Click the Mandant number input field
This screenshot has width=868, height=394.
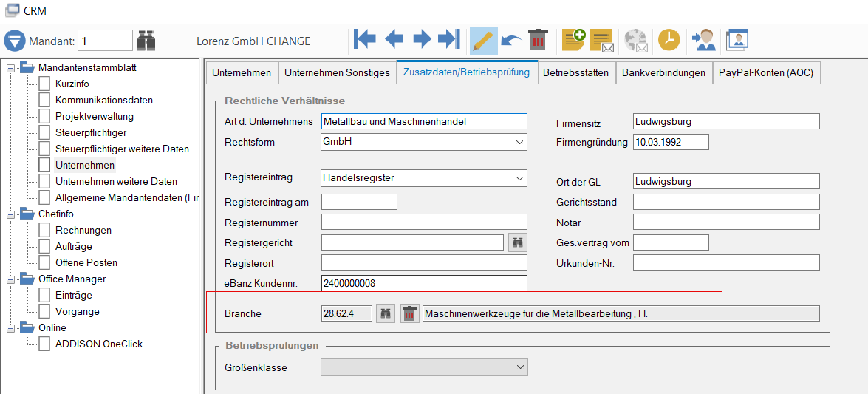[105, 41]
